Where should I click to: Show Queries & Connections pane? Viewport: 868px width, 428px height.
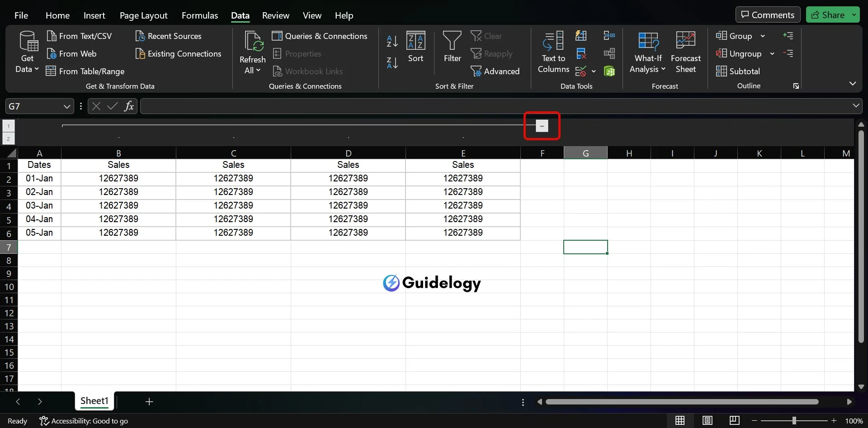pos(320,36)
